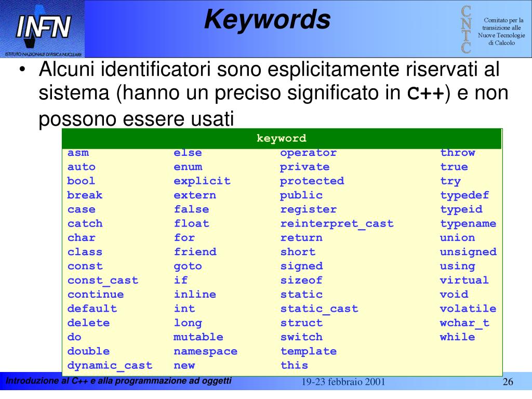The width and height of the screenshot is (532, 399).
Task: Select the keyword register
Action: [309, 210]
